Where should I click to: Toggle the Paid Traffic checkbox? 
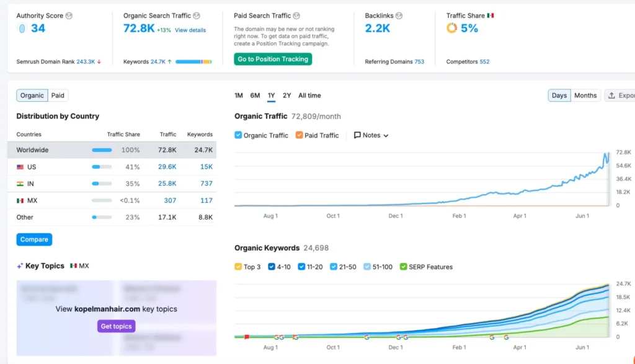(x=300, y=135)
